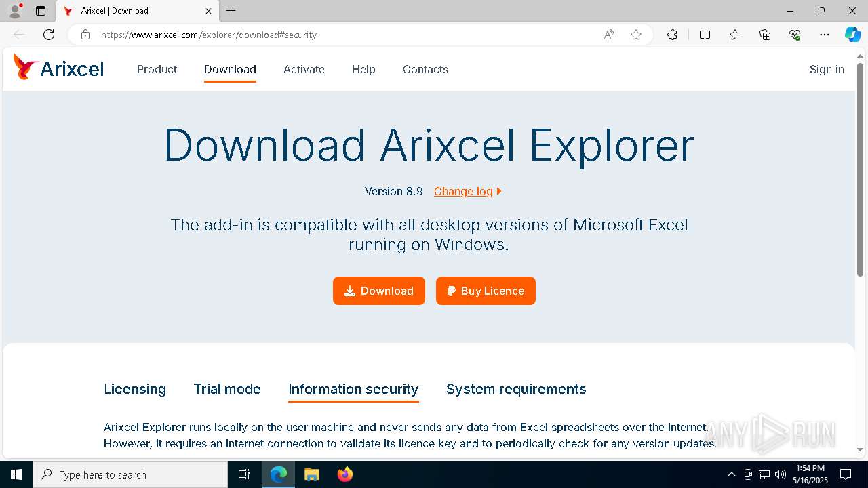
Task: Open the browser profile icon
Action: coord(15,11)
